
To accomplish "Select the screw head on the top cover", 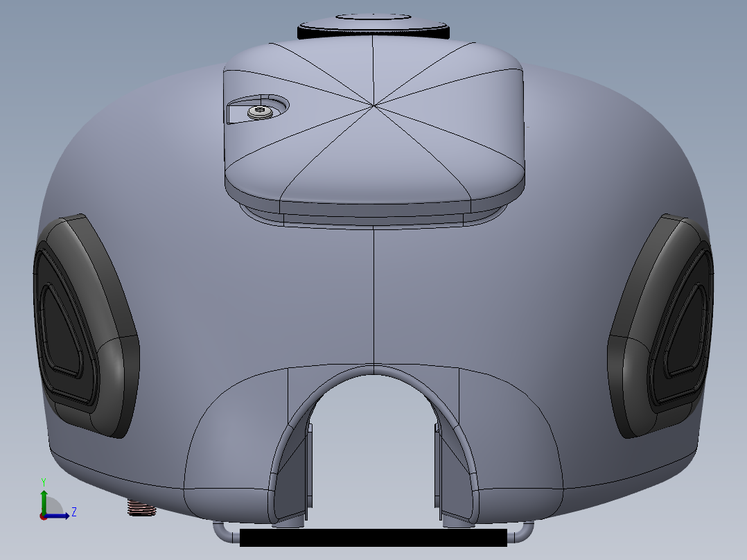I will click(x=260, y=112).
